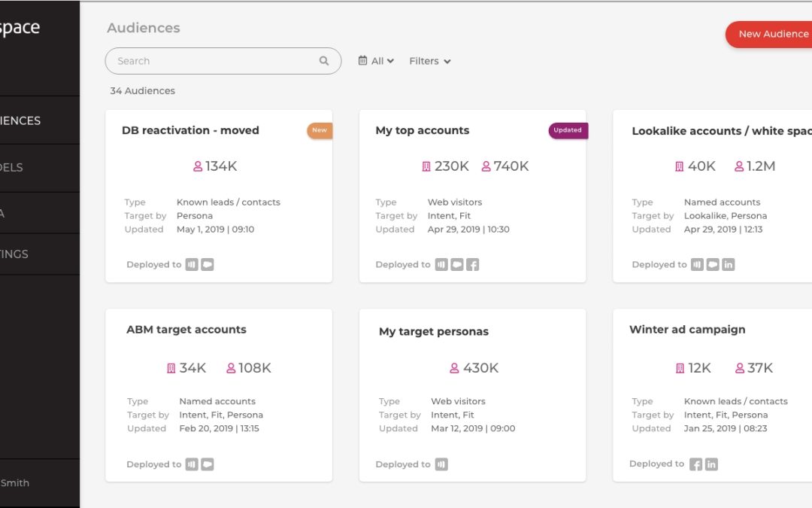Open Models section in the sidebar

click(40, 167)
